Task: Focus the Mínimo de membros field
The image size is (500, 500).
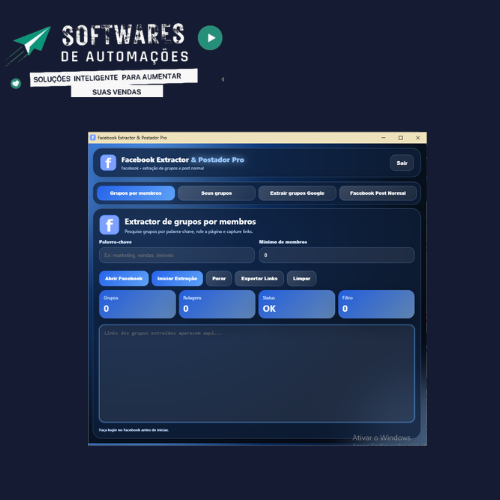Action: click(x=337, y=255)
